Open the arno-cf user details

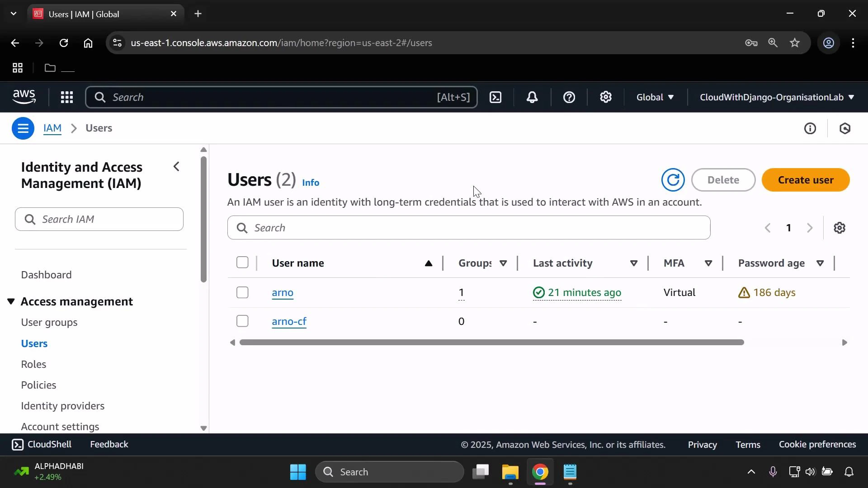(x=289, y=321)
